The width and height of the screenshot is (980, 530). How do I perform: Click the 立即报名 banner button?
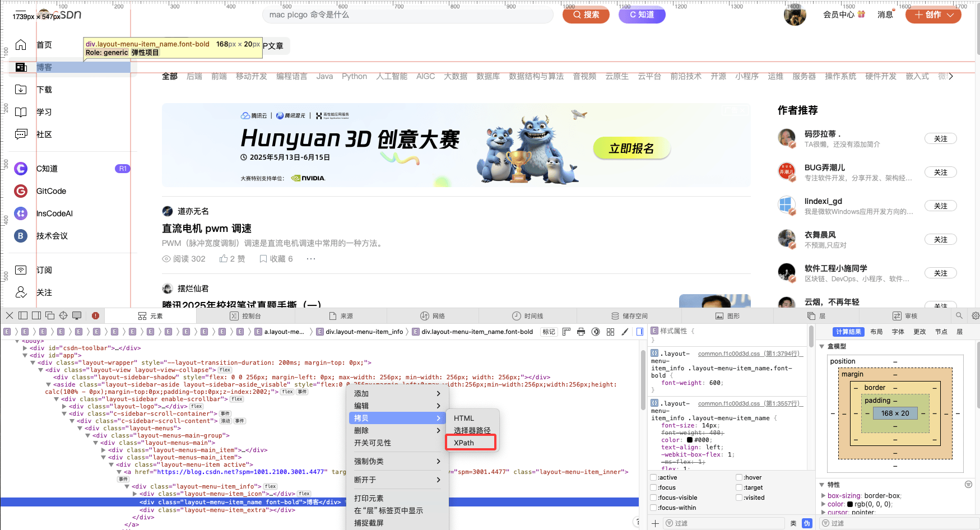(631, 148)
